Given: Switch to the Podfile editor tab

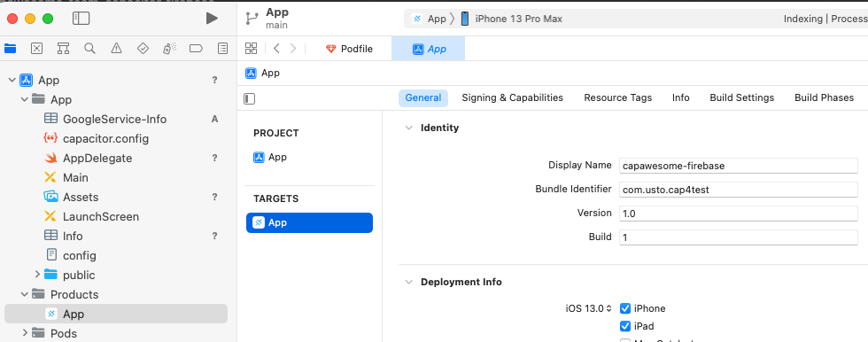Looking at the screenshot, I should click(349, 49).
